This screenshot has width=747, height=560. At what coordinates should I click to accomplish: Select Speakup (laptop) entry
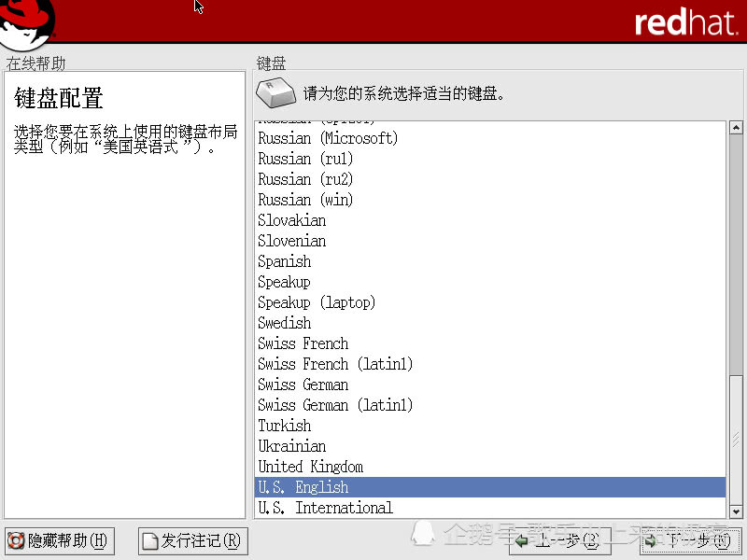tap(489, 302)
